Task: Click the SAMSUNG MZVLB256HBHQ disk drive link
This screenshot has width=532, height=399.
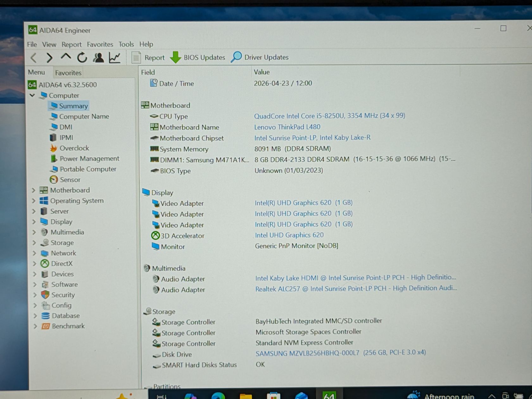Action: coord(341,353)
